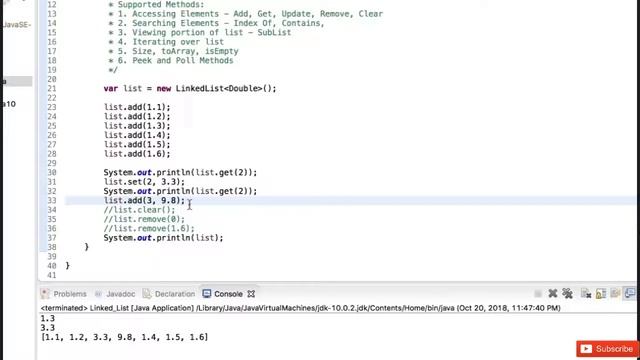Open the Display Selected Console icon
This screenshot has width=640, height=360.
coord(629,293)
